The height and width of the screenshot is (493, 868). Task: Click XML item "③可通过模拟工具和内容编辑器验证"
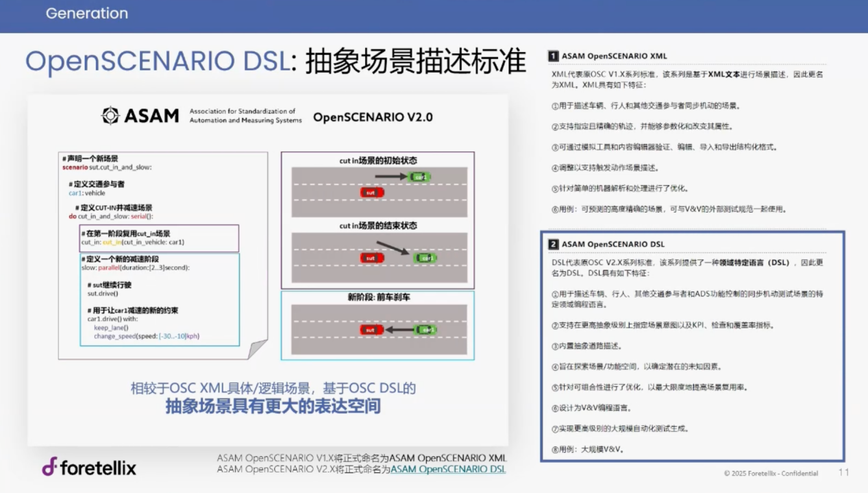click(664, 147)
